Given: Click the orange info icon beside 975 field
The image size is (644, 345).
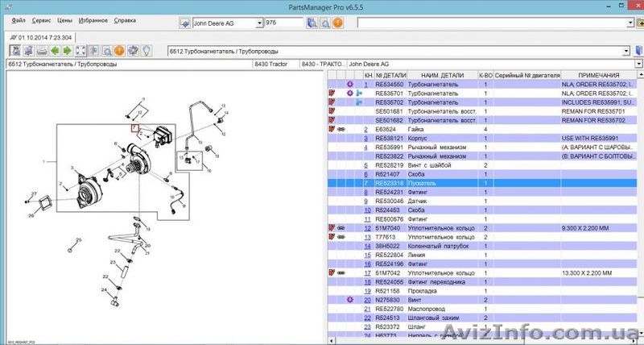Looking at the screenshot, I should click(337, 23).
